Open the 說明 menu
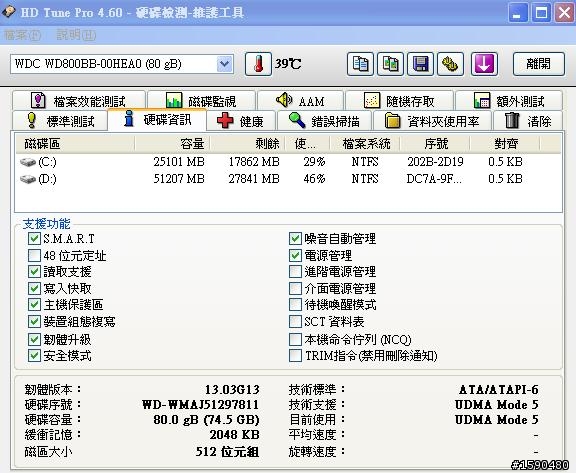576x473 pixels. tap(76, 35)
